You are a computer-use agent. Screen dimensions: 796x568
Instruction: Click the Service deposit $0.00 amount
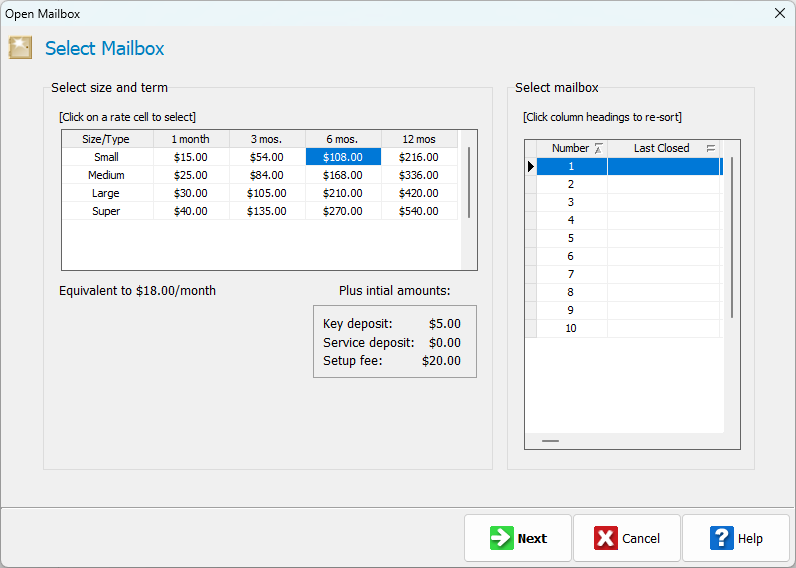click(x=445, y=343)
